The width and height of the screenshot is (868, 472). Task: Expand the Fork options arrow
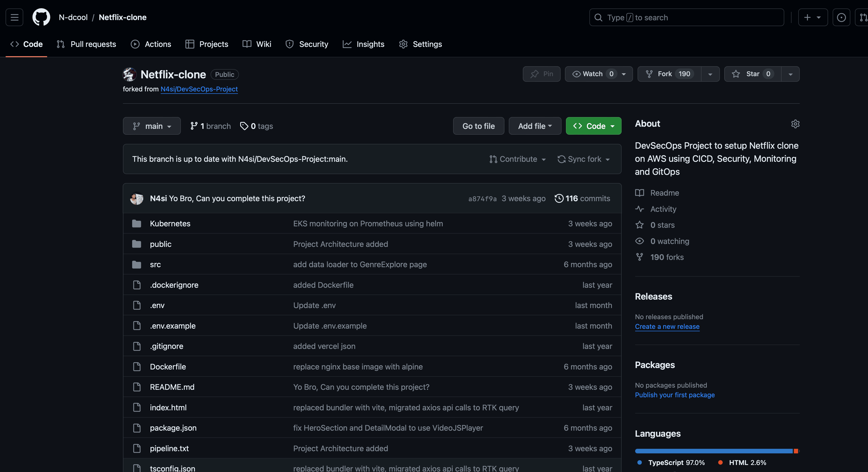coord(710,74)
